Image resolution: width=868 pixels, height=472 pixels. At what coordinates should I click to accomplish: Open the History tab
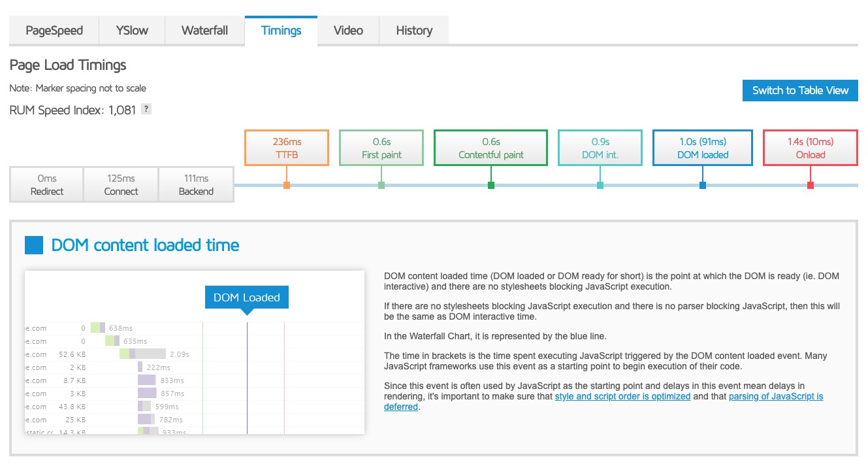click(x=414, y=30)
